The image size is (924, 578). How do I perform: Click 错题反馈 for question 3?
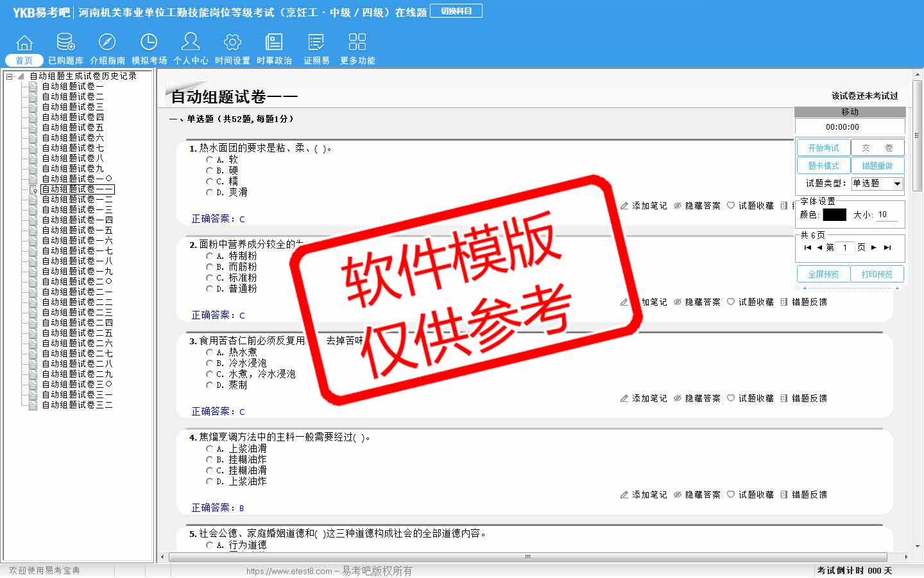pyautogui.click(x=803, y=398)
